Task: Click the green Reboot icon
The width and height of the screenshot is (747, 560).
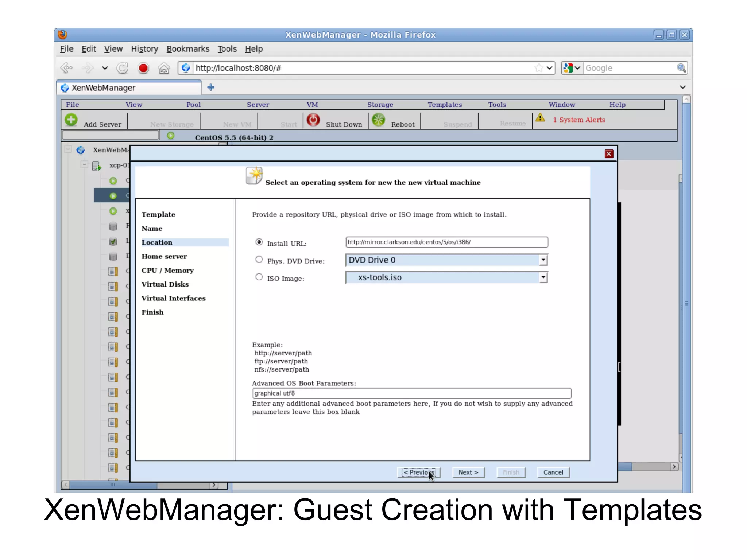Action: coord(378,120)
